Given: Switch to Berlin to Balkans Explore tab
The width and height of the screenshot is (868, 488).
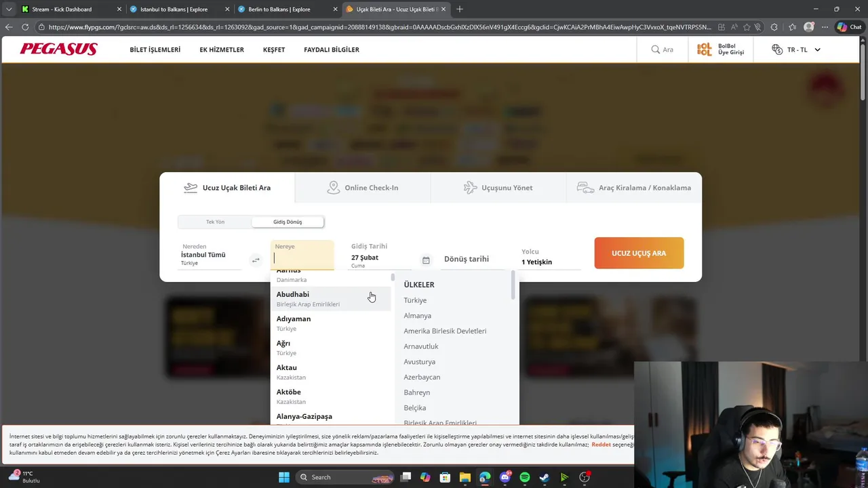Looking at the screenshot, I should coord(288,9).
